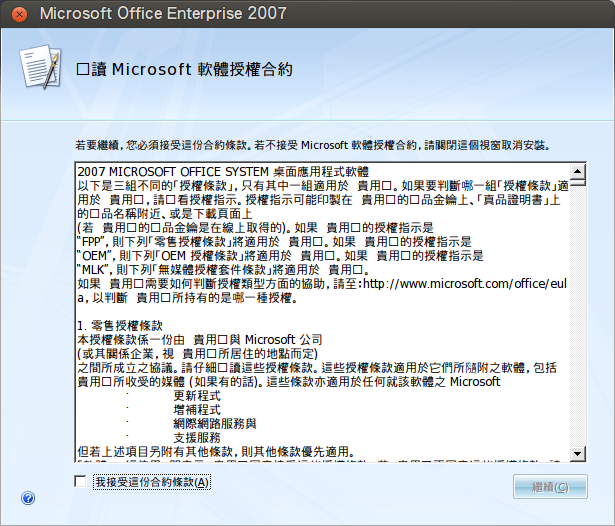Click the '更新程式' list line

pos(197,396)
